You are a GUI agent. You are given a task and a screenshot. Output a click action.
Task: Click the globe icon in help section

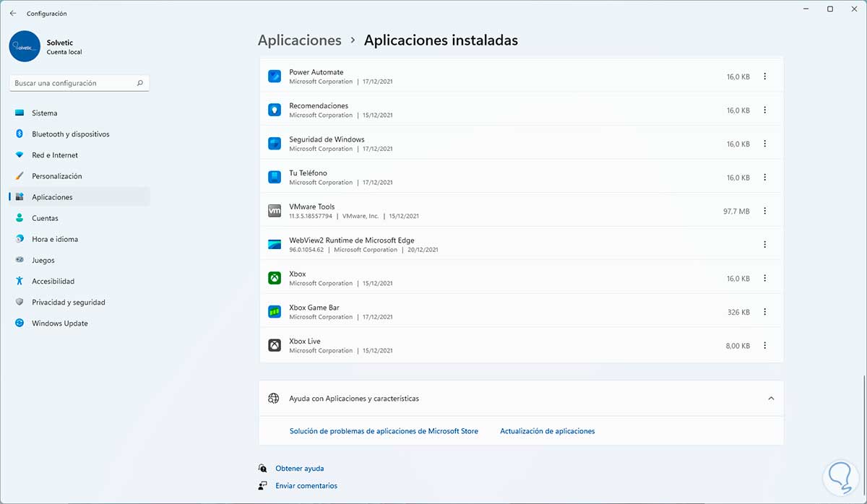[x=273, y=399]
